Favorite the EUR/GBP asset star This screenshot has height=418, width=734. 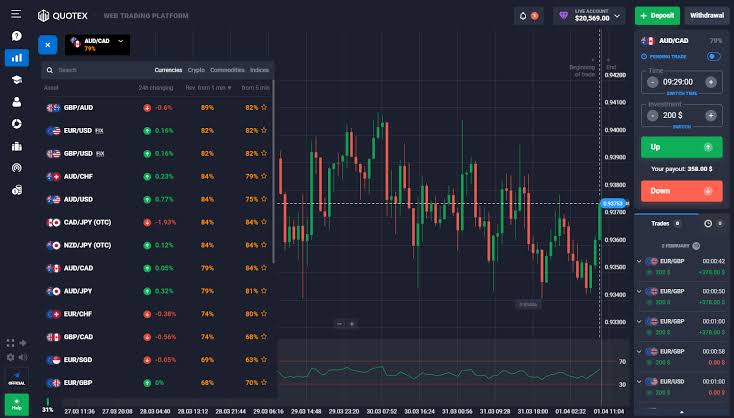click(264, 382)
